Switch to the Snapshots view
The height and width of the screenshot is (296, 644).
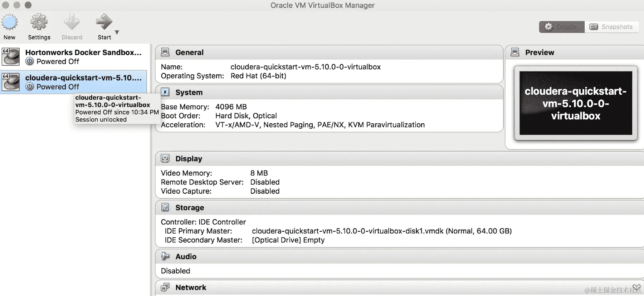coord(611,27)
